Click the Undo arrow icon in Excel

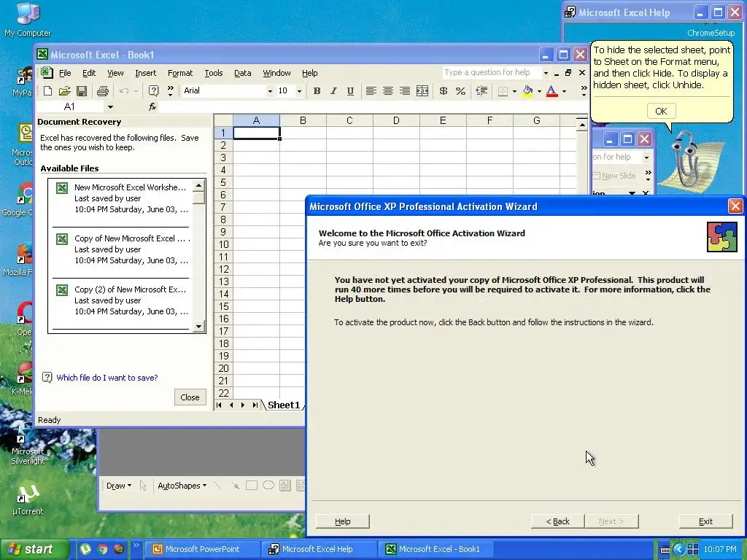[124, 91]
